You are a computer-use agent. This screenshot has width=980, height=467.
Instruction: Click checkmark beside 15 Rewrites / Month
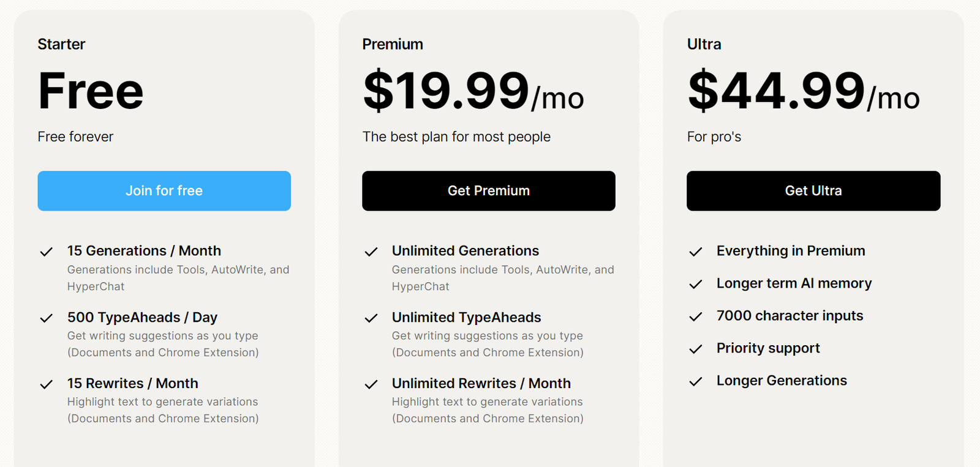pyautogui.click(x=46, y=384)
